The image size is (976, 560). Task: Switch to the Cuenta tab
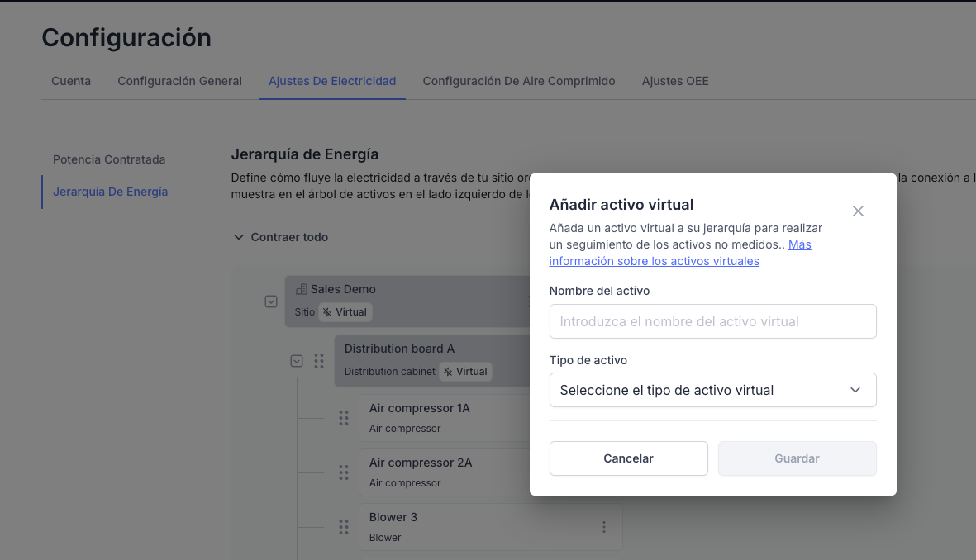pos(71,81)
